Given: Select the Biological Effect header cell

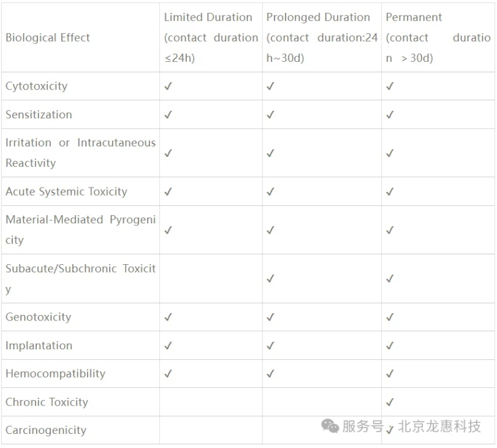Looking at the screenshot, I should (80, 37).
